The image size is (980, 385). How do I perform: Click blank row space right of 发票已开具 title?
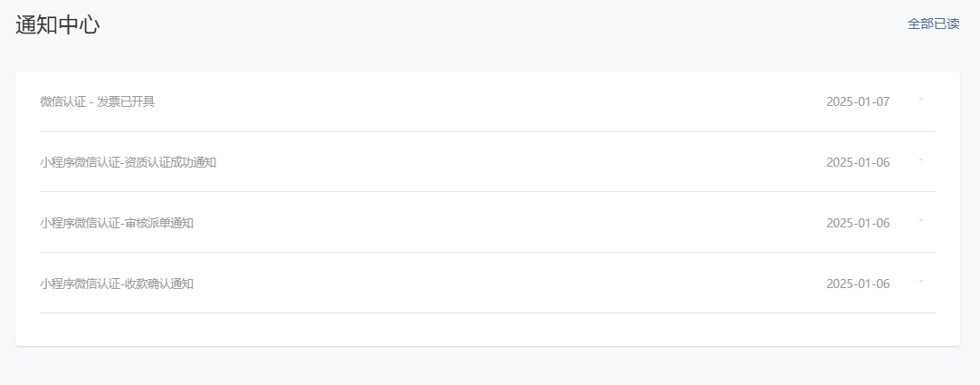point(488,101)
